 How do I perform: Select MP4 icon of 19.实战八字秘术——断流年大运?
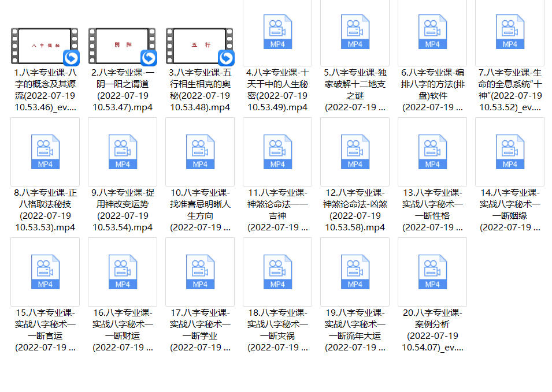click(355, 272)
